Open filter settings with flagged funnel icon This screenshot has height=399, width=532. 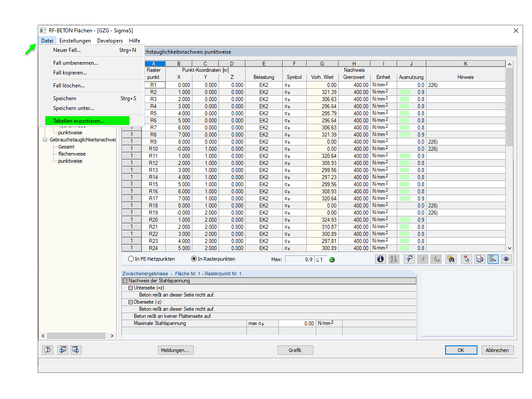click(409, 259)
